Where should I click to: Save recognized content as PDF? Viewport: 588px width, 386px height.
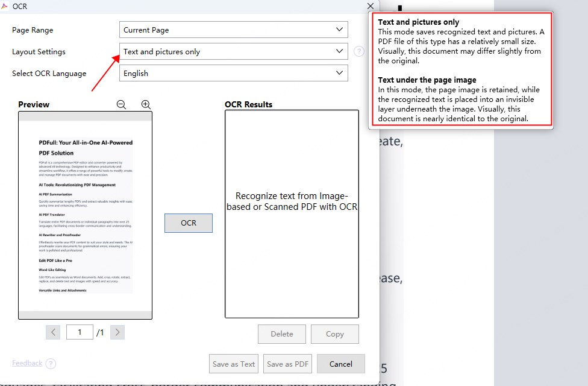point(287,363)
